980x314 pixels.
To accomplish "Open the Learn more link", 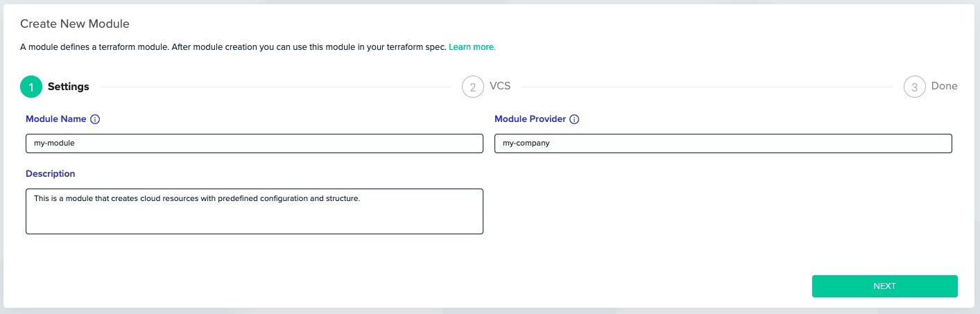I will pos(472,47).
